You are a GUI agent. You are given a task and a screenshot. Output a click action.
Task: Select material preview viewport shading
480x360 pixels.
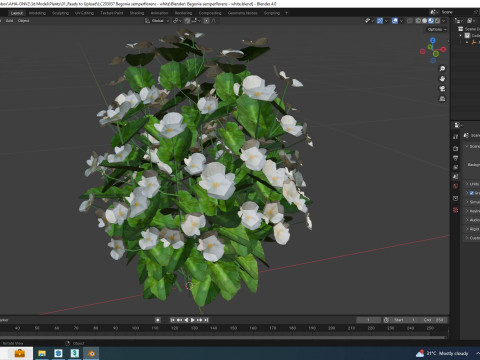coord(431,21)
